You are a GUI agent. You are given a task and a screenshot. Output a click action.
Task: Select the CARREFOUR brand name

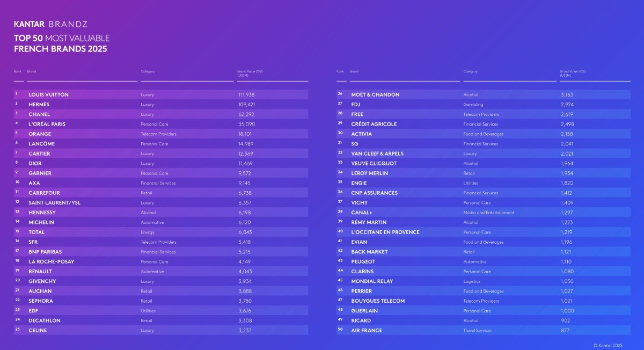point(44,193)
